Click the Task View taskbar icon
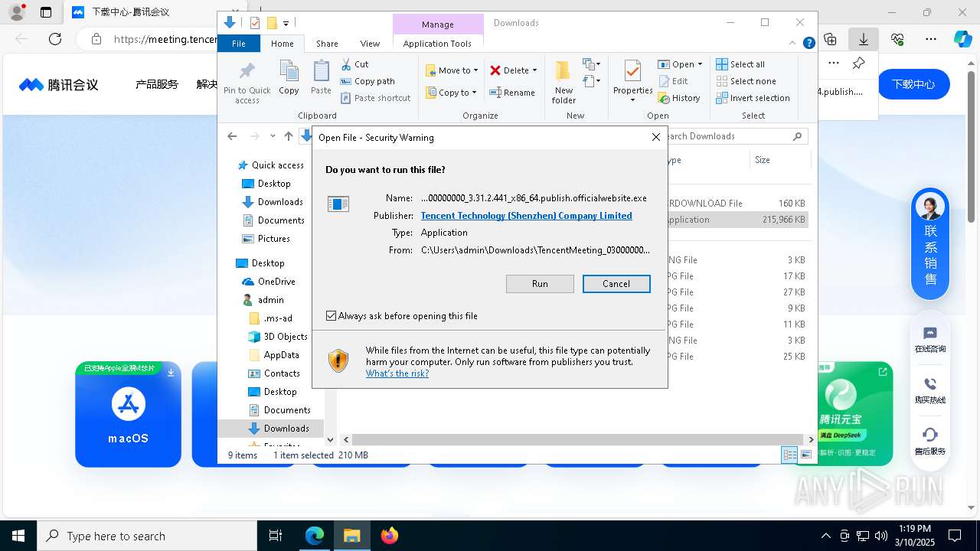Screen dimensions: 980x551 (x=276, y=536)
